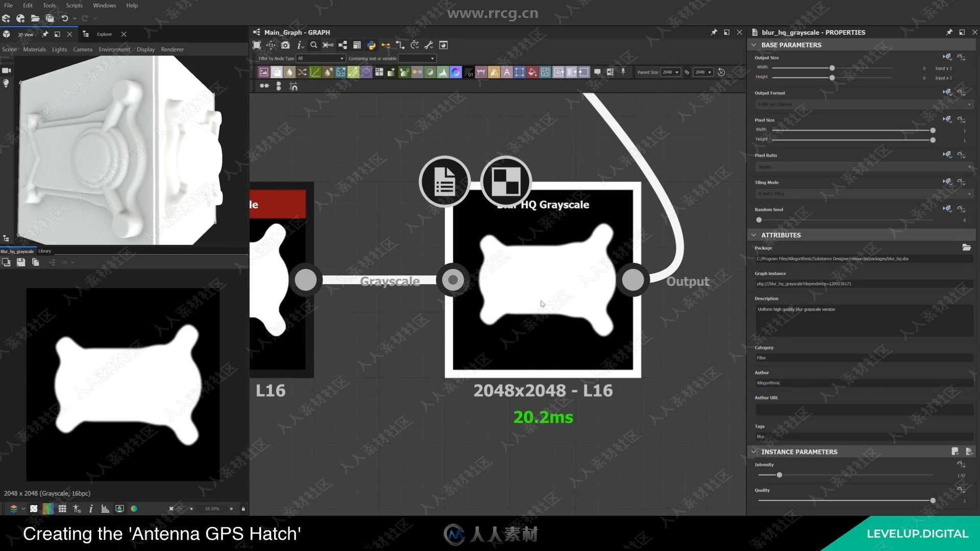The width and height of the screenshot is (980, 551).
Task: Adjust the Random Seed slider
Action: [845, 220]
